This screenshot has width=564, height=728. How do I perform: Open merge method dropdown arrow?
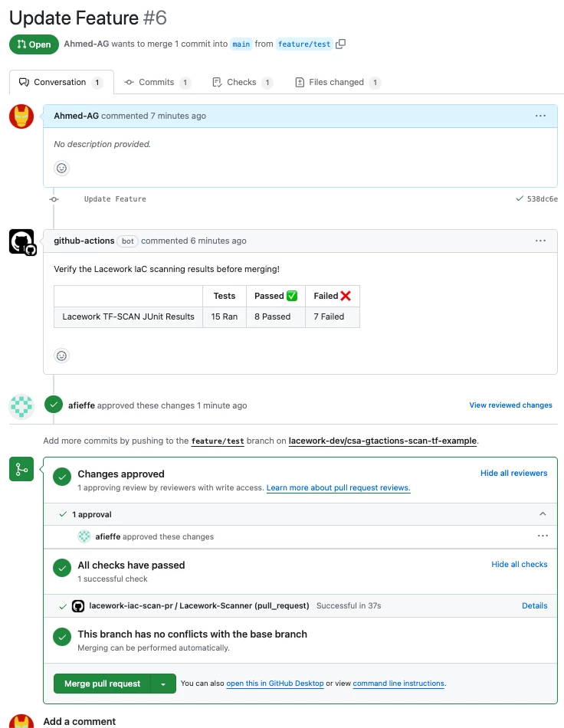tap(163, 684)
